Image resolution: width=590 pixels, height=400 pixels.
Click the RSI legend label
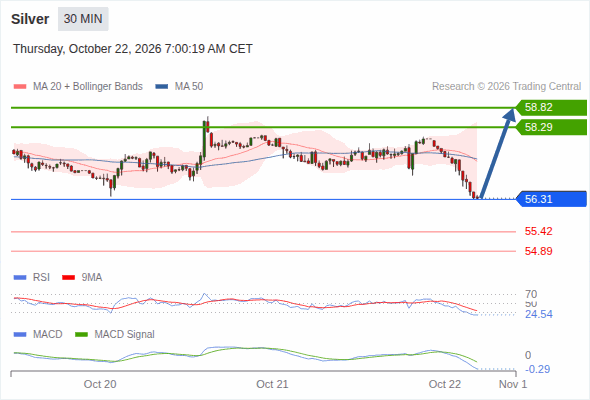click(x=41, y=277)
